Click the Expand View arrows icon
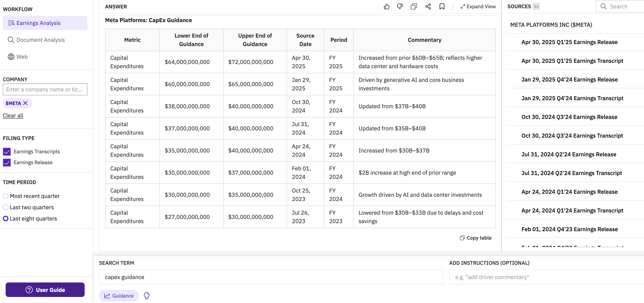Screen dimensions: 644x303 (x=463, y=7)
